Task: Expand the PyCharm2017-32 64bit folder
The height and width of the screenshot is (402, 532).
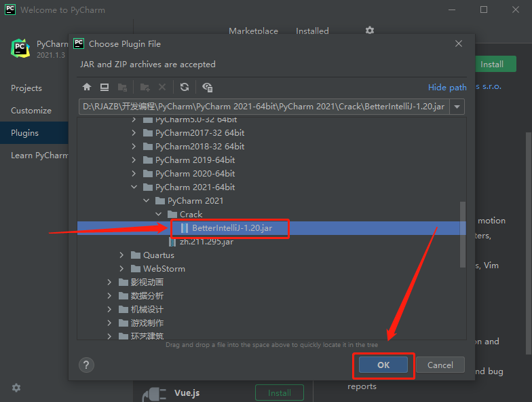Action: click(134, 133)
